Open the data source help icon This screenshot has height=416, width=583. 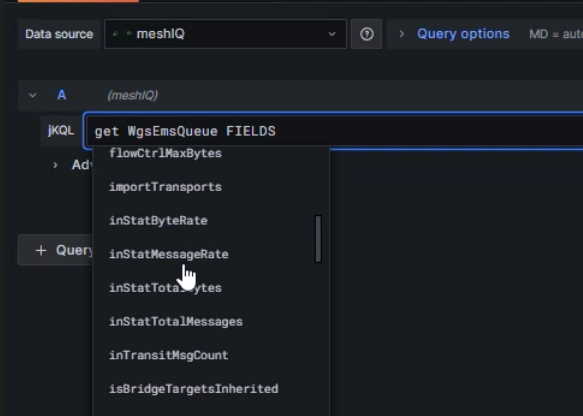366,34
